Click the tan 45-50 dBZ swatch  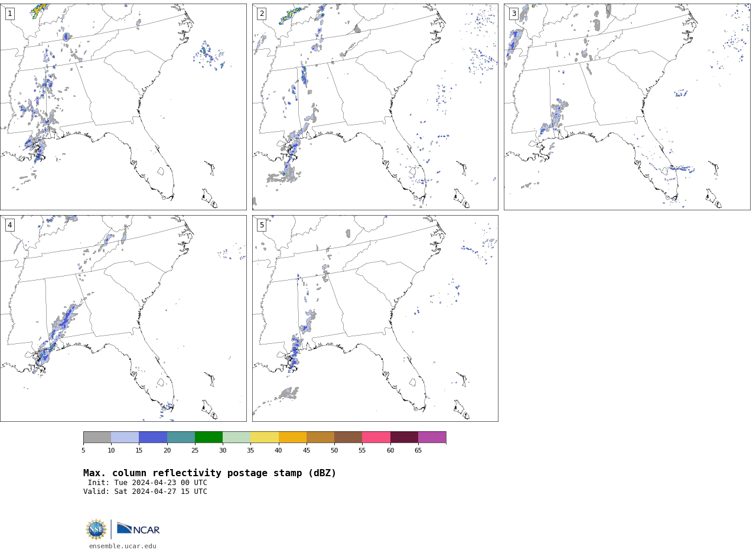320,437
